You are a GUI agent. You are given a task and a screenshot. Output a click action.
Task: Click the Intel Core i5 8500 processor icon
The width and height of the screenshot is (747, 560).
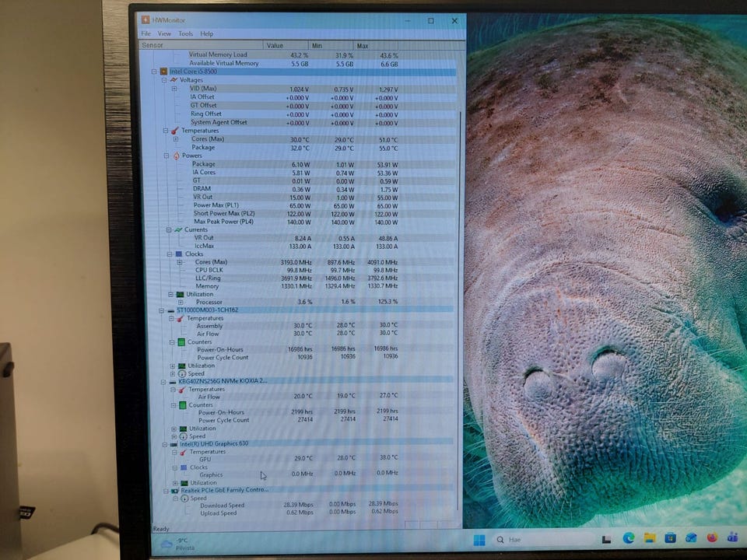[x=163, y=72]
